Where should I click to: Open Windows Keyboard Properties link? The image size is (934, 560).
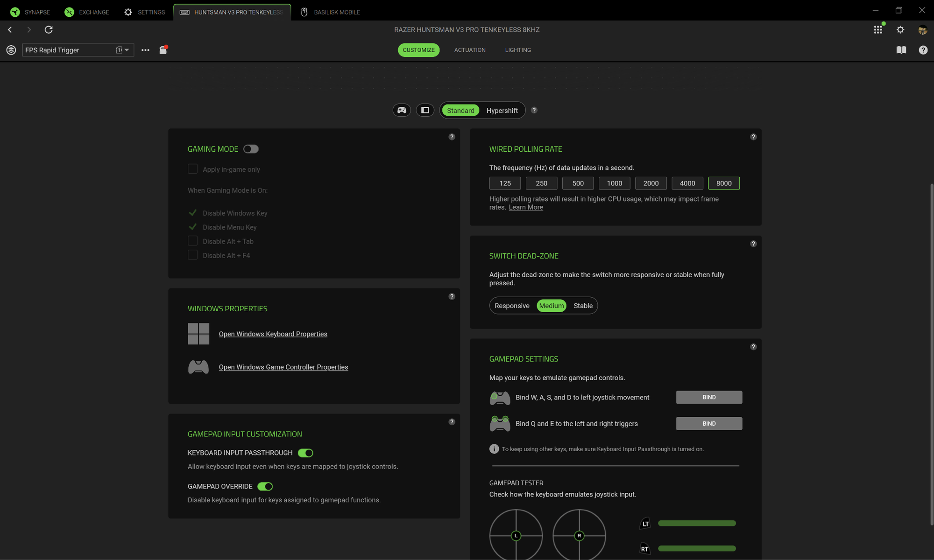pos(273,334)
